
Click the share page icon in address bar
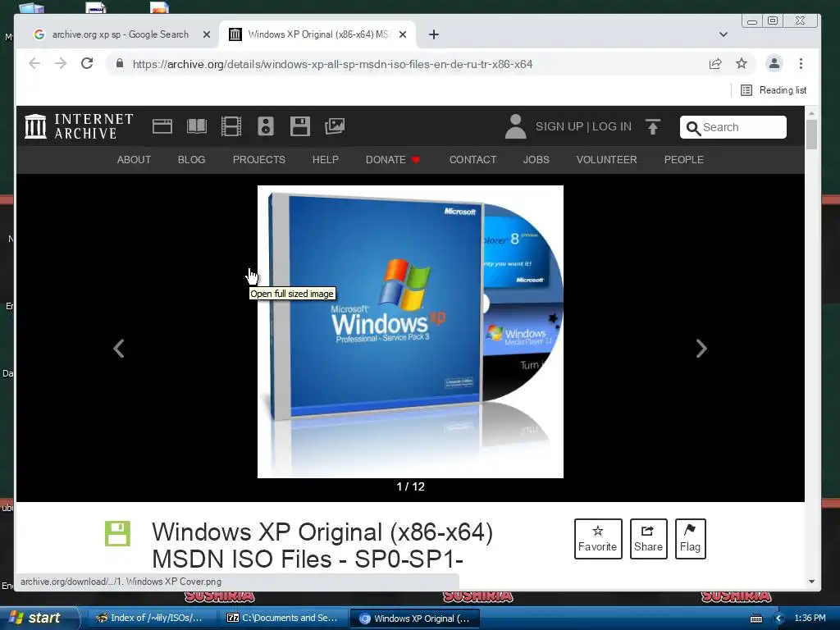coord(715,64)
